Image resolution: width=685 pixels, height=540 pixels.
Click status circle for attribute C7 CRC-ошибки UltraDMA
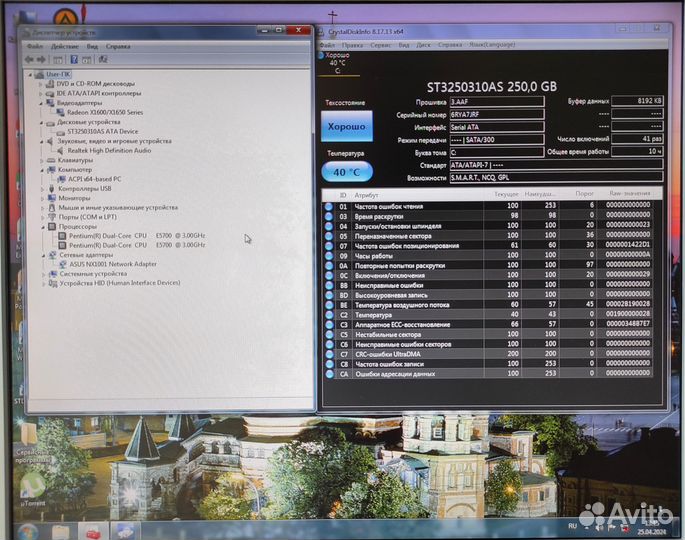coord(329,354)
